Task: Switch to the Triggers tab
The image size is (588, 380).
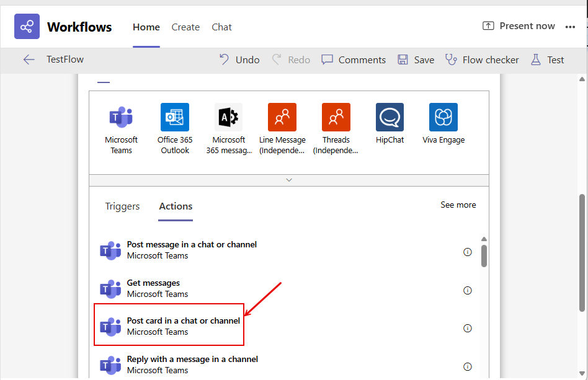Action: pos(122,206)
